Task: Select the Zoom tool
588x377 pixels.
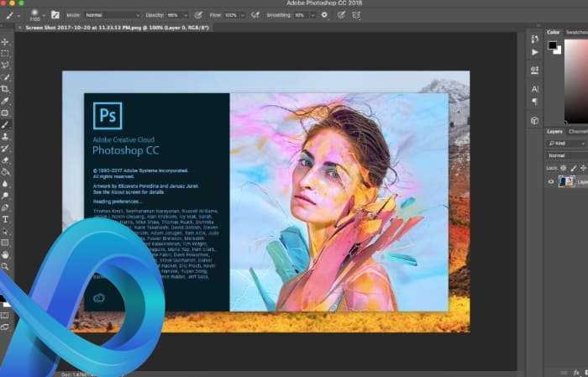Action: [5, 266]
